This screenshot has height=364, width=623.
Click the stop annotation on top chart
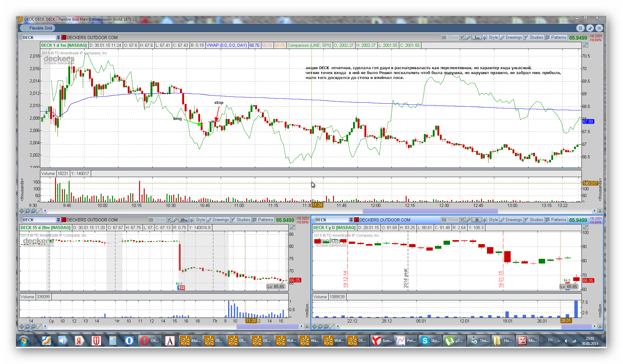pos(219,103)
